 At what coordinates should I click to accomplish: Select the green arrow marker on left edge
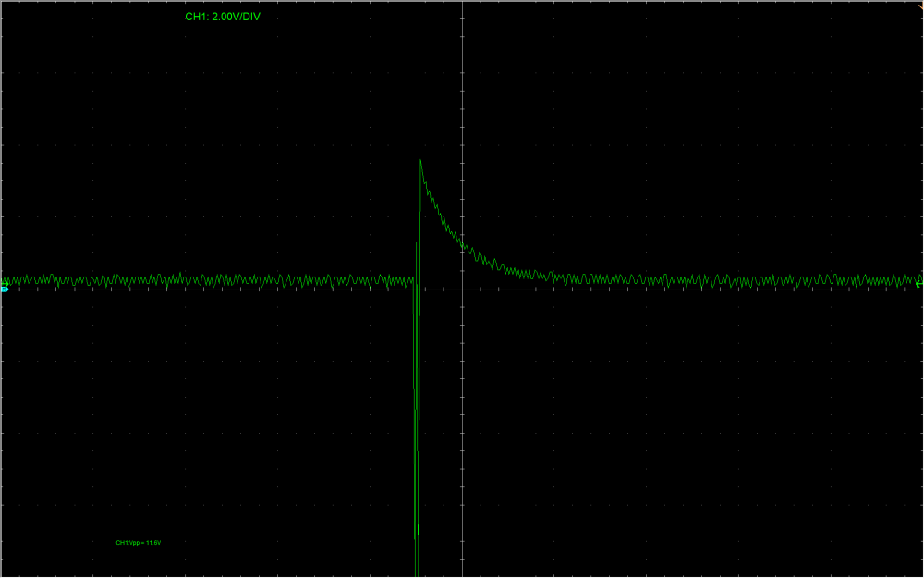pyautogui.click(x=5, y=281)
